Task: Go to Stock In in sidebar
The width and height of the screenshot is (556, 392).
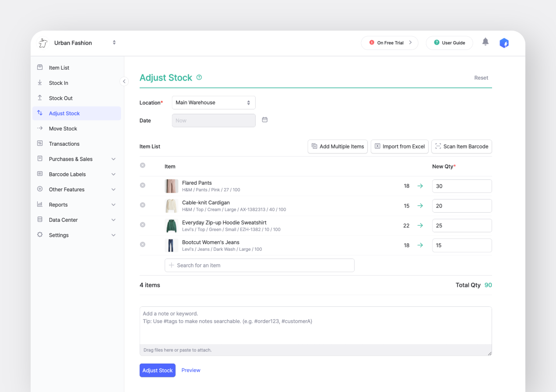Action: point(59,83)
